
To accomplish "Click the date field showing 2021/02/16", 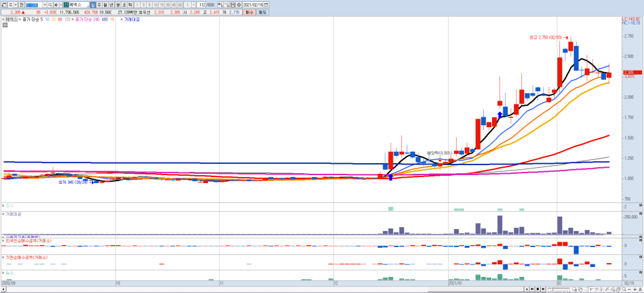I will 253,5.
